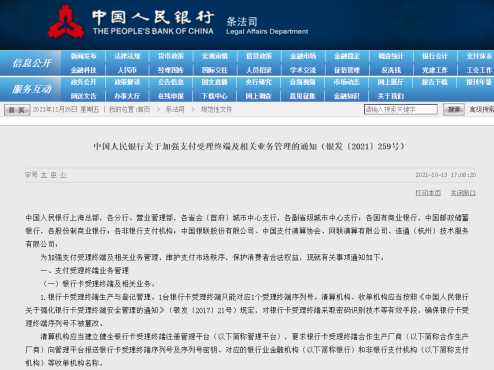Click 打印本页 print page link
Viewport: 494px width, 370px height.
click(428, 193)
